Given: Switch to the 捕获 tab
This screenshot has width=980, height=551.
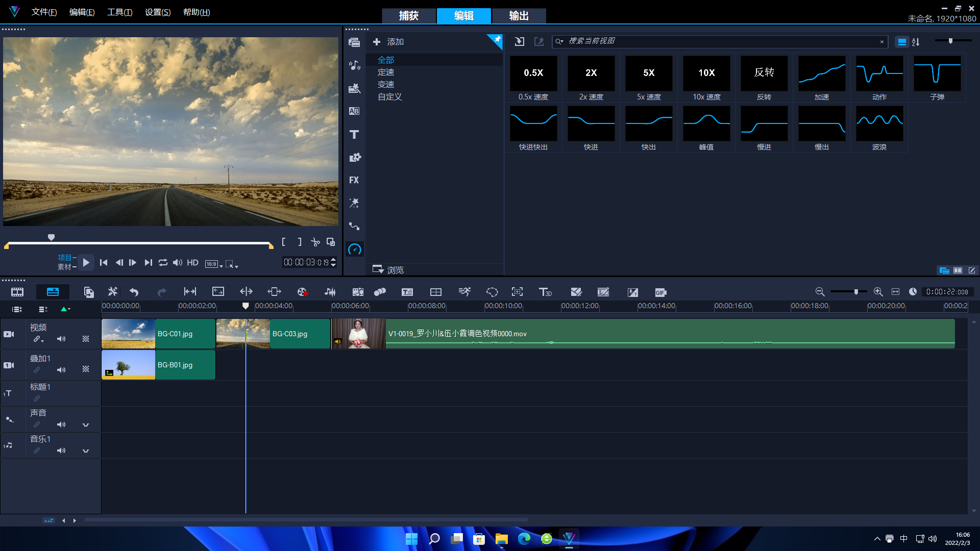Looking at the screenshot, I should 409,16.
